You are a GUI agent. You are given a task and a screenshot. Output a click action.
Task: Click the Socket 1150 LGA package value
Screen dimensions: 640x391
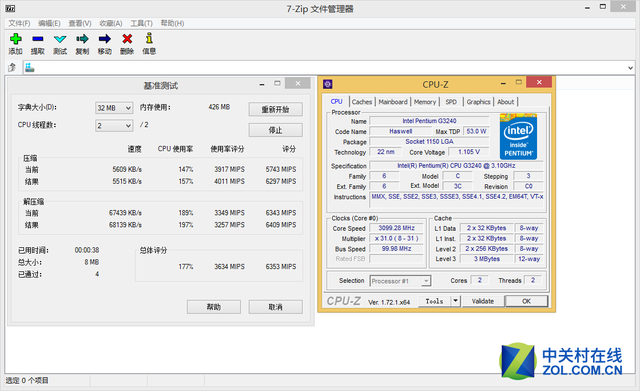429,142
